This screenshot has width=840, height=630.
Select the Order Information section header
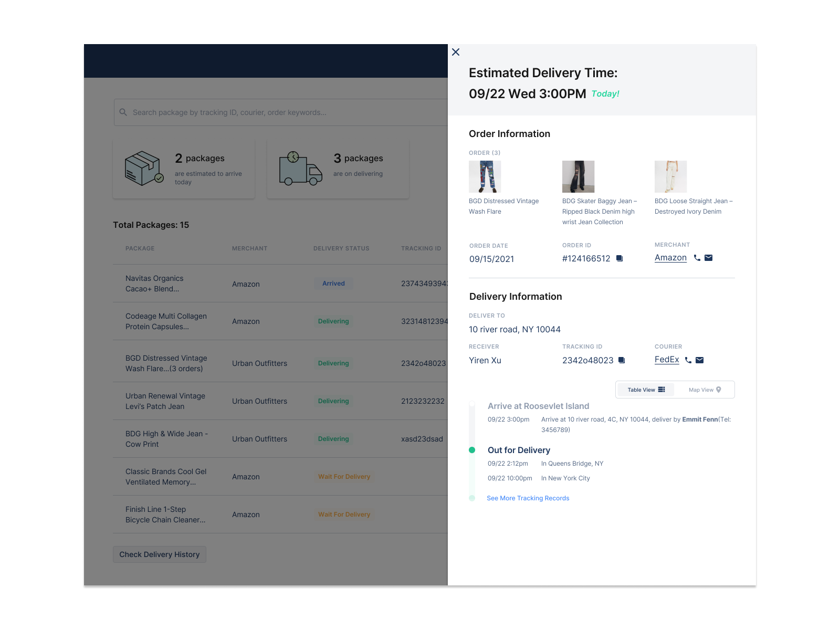509,133
